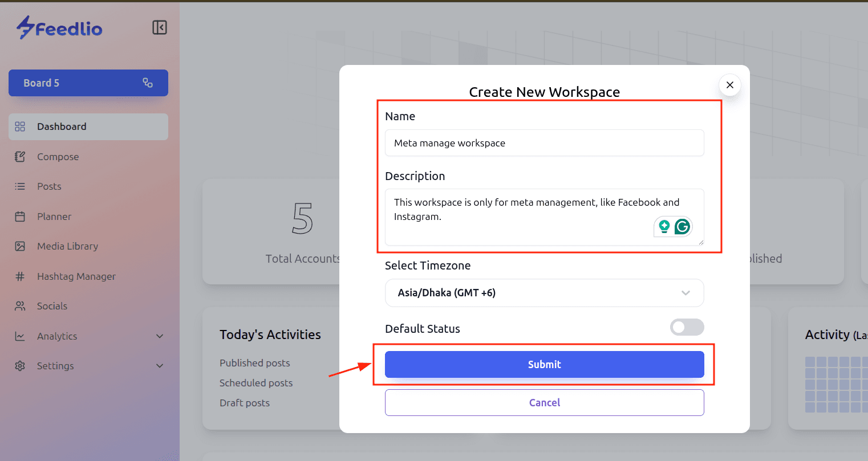Close the Create New Workspace dialog
868x461 pixels.
click(729, 85)
